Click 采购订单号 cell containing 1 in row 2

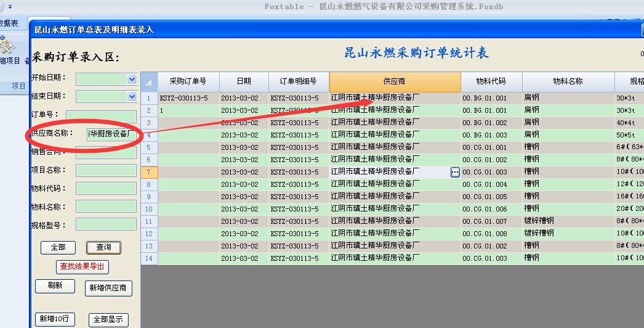188,110
